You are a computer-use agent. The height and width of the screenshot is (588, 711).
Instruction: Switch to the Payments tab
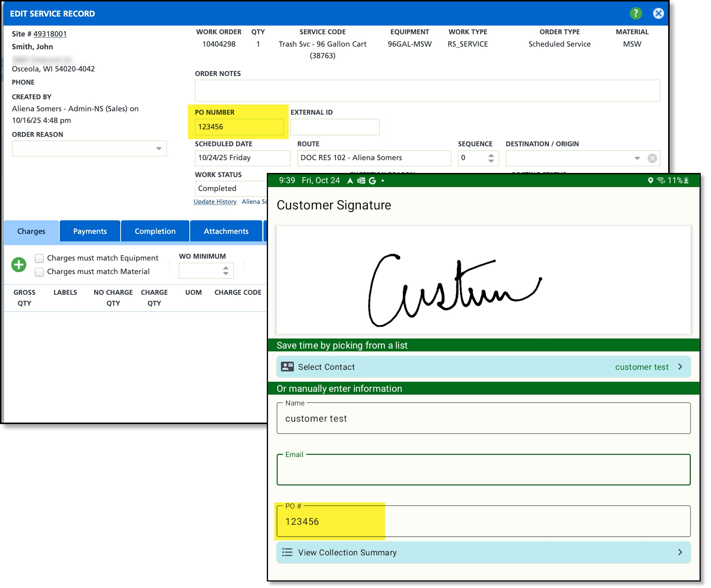(90, 231)
